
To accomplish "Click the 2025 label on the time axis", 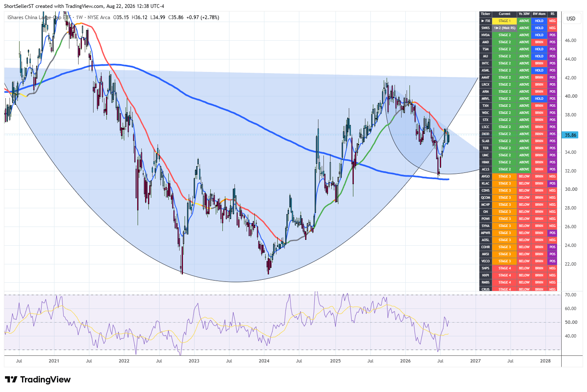I will 335,361.
